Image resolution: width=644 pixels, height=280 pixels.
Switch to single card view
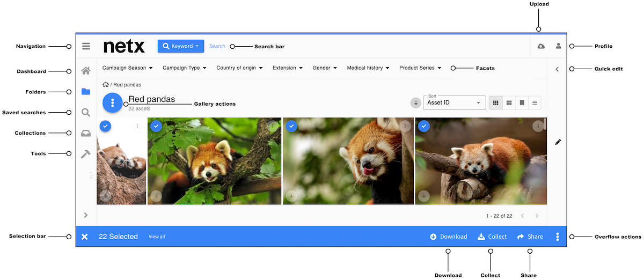pos(522,102)
